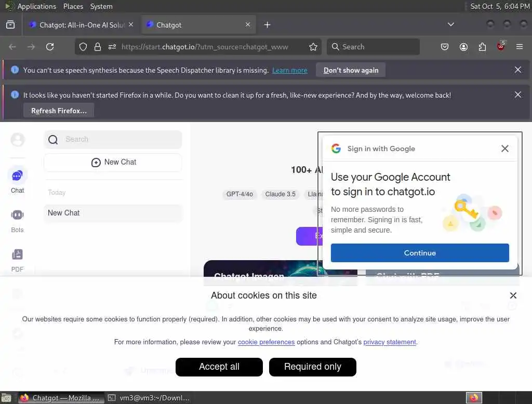Viewport: 532px width, 404px height.
Task: Open the PDF sidebar section
Action: 17,261
